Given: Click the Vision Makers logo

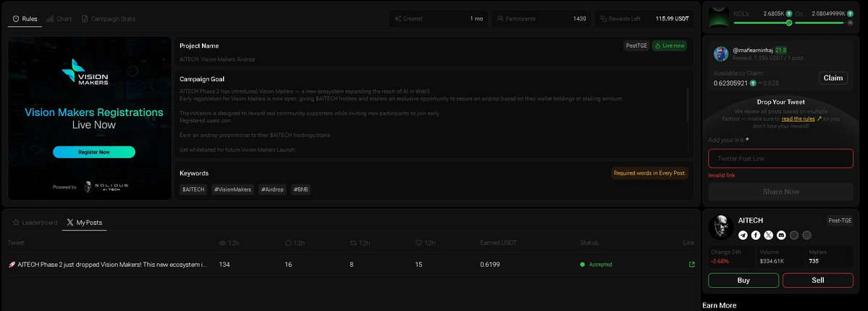Looking at the screenshot, I should pyautogui.click(x=85, y=72).
